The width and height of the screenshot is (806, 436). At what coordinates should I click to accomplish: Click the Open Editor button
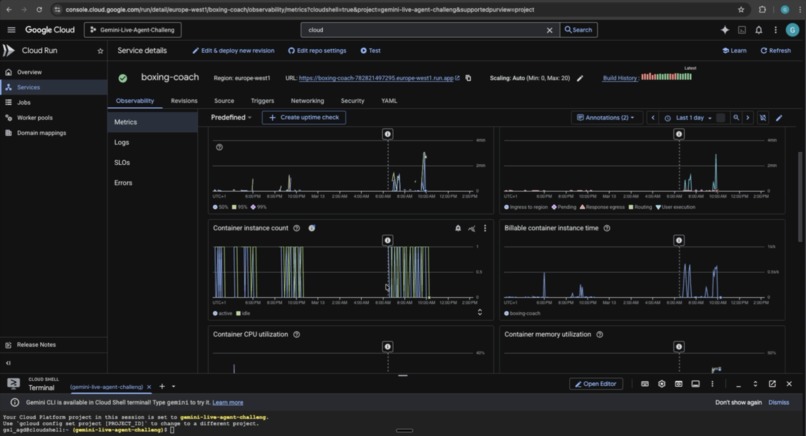[x=596, y=384]
